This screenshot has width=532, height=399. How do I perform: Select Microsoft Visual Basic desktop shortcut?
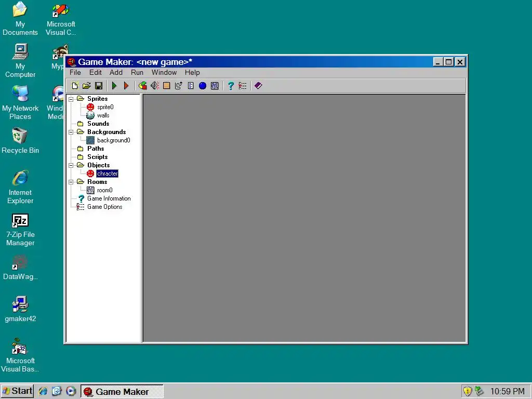coord(20,355)
